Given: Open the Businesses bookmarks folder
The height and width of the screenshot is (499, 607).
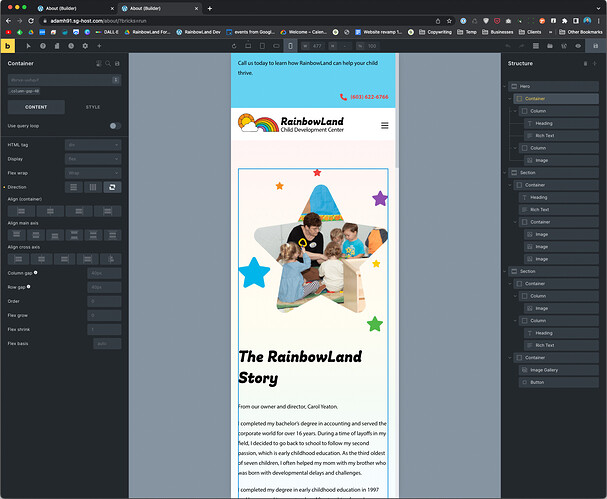Looking at the screenshot, I should 498,32.
